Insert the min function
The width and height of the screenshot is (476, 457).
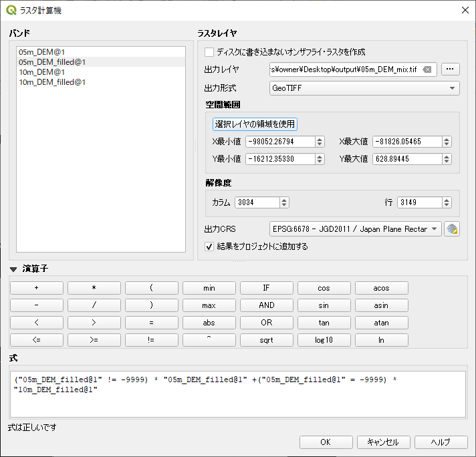click(209, 288)
